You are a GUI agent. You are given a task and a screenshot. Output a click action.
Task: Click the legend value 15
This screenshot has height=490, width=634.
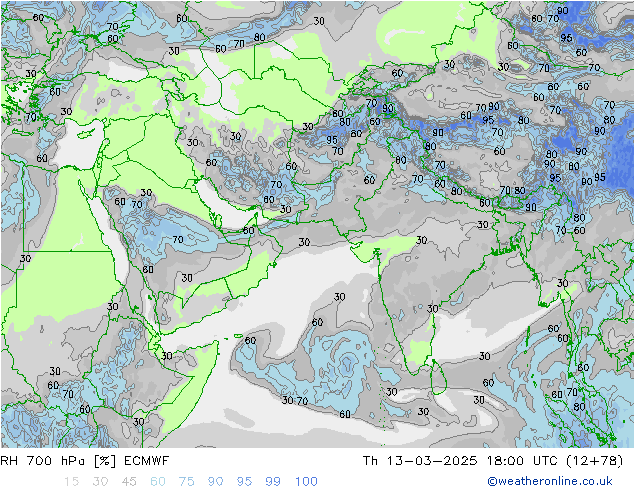[x=71, y=482]
